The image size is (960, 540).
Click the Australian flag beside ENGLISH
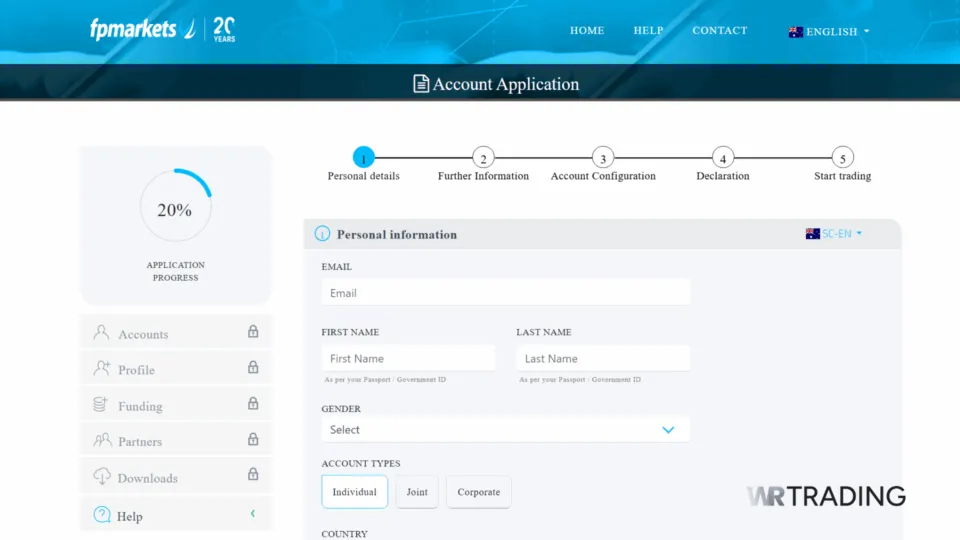pos(795,32)
